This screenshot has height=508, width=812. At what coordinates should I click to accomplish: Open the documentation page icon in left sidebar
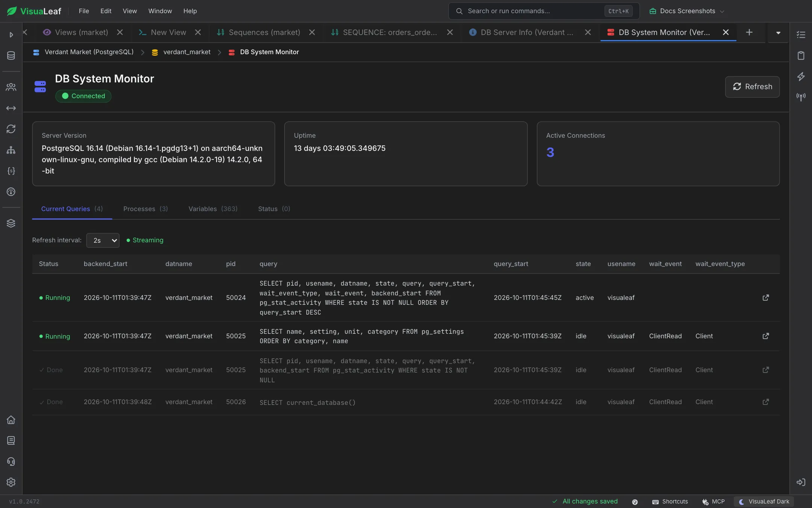pos(11,441)
